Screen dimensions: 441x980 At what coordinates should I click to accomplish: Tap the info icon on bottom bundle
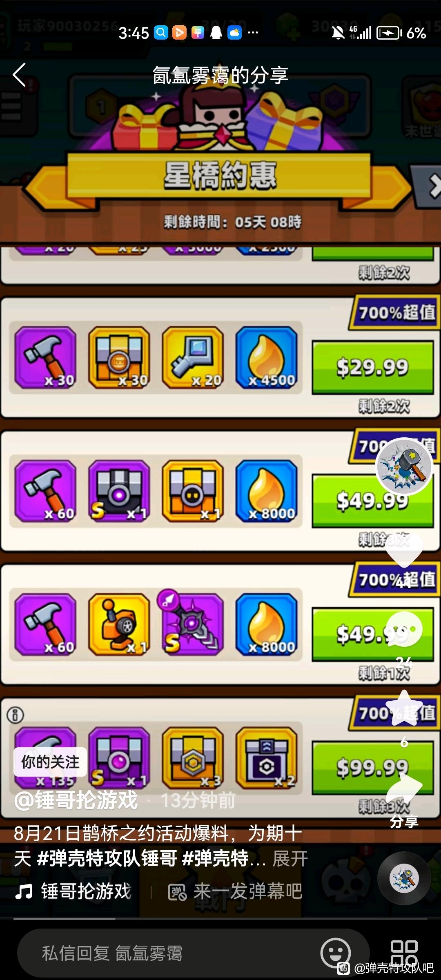point(16,715)
